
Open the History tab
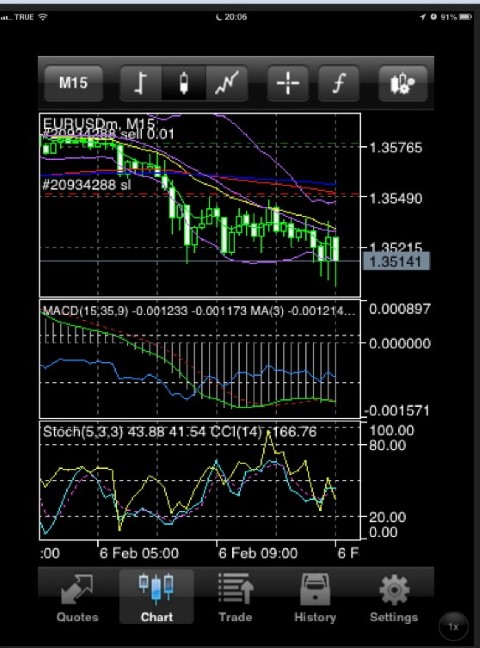[x=315, y=598]
